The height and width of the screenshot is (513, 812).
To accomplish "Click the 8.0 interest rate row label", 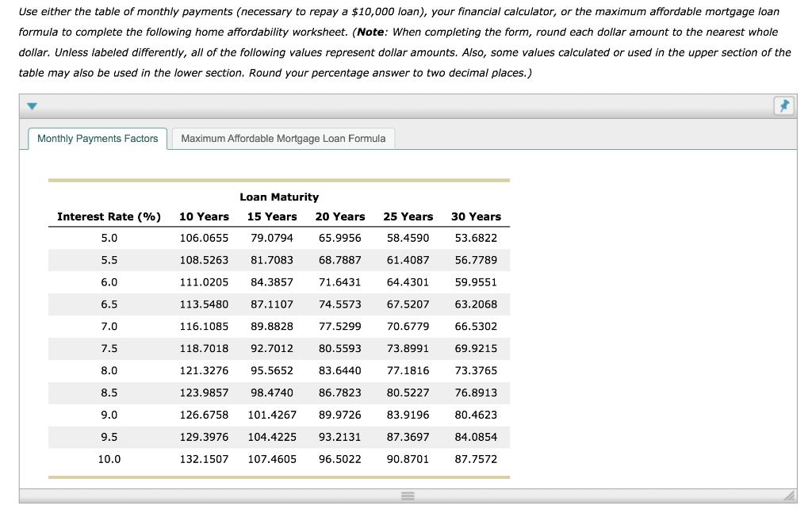I will click(x=109, y=370).
